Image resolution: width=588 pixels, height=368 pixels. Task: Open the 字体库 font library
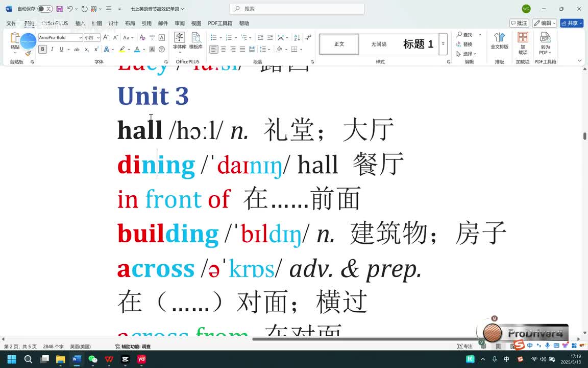pos(179,40)
